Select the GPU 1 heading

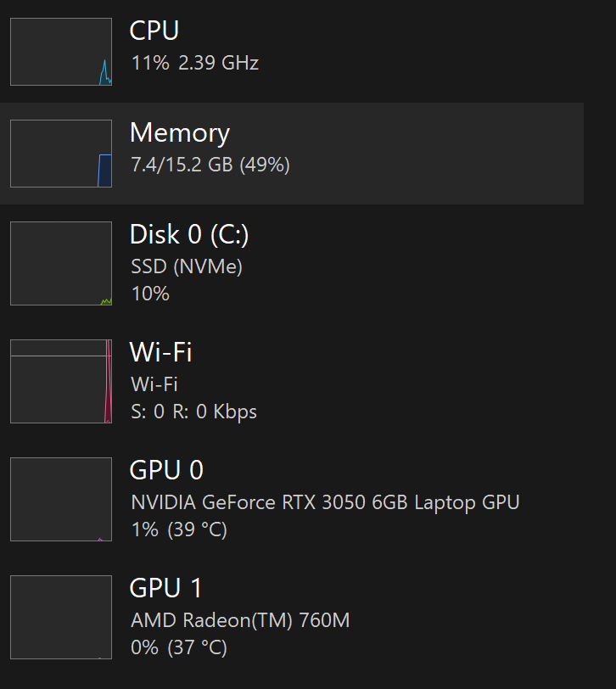coord(166,587)
